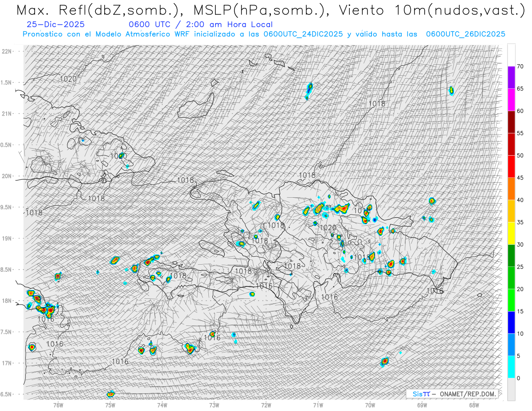This screenshot has width=532, height=411.
Task: Click the longitude axis label '74W'
Action: pyautogui.click(x=162, y=405)
